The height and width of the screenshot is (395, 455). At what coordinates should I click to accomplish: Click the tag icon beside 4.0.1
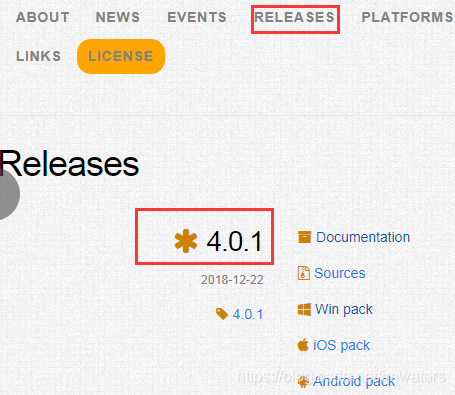point(222,314)
